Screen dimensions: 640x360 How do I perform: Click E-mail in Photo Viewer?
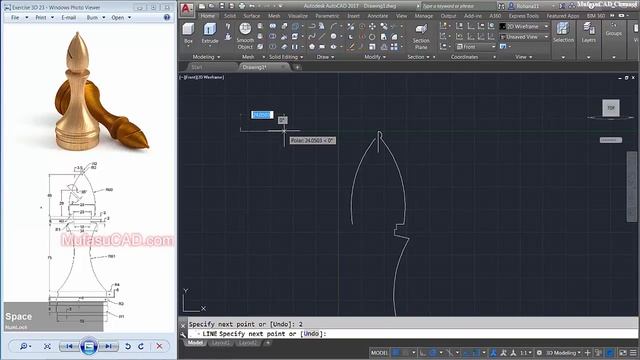pyautogui.click(x=69, y=18)
